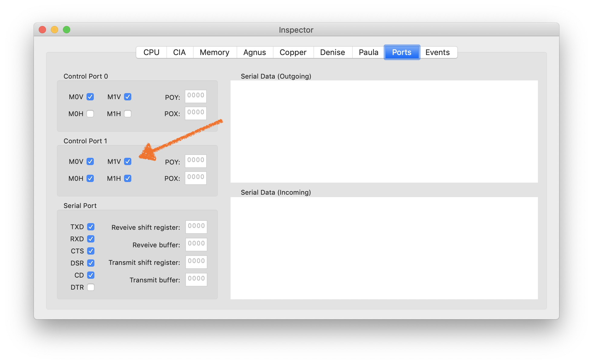Viewport: 593px width, 364px height.
Task: Click the "Reveive buffer:" label
Action: 156,245
